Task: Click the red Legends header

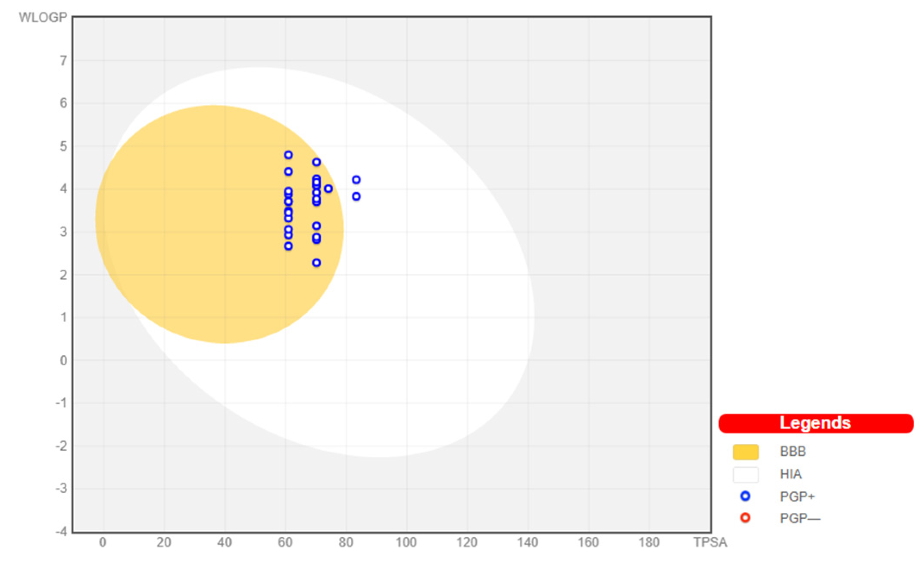Action: [815, 423]
